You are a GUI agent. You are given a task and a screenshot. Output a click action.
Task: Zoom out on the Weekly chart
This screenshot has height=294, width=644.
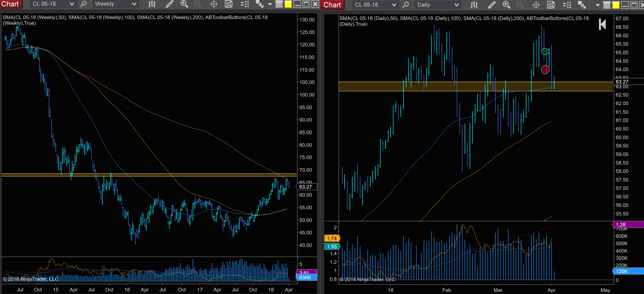(197, 4)
